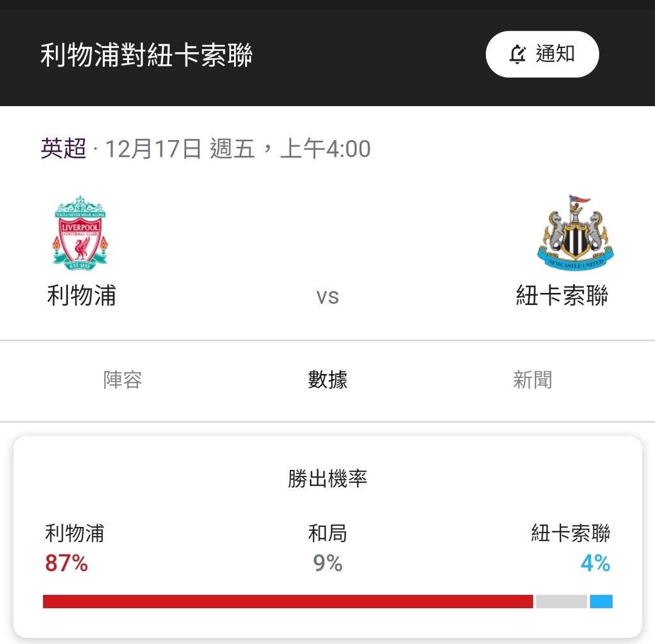Click the blue Newcastle probability bar segment
The image size is (655, 644).
(x=601, y=601)
